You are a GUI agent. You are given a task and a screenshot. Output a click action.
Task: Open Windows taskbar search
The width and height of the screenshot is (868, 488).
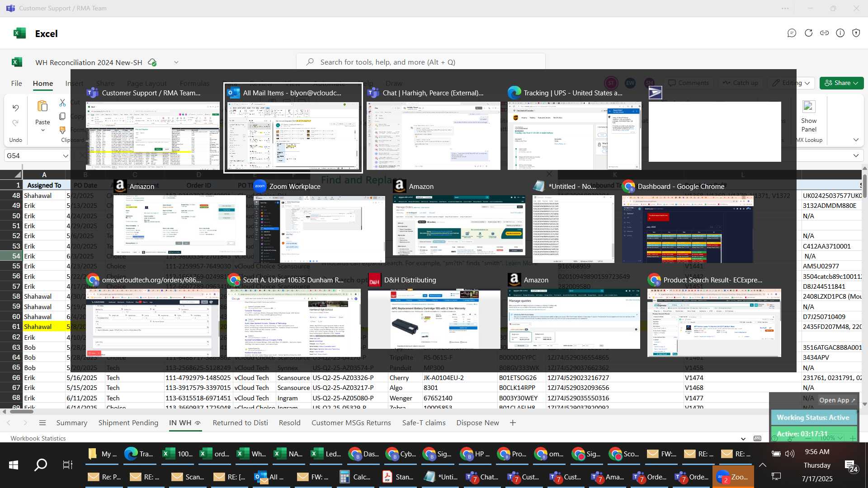point(41,465)
